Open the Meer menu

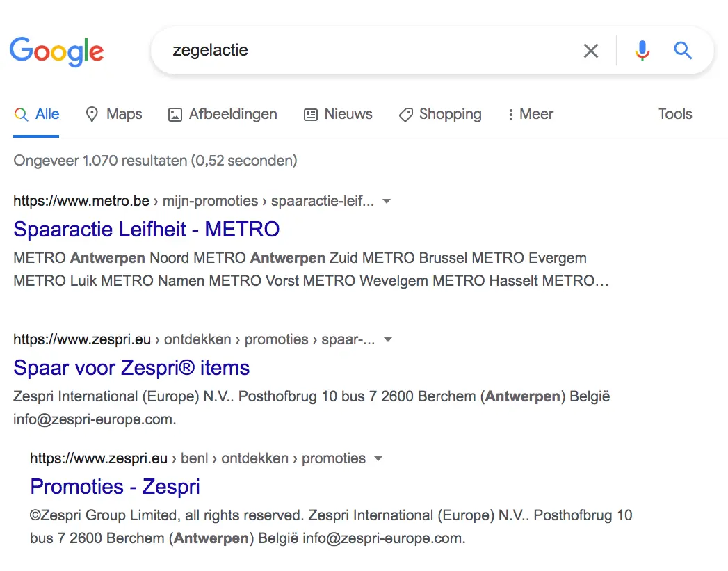point(530,113)
